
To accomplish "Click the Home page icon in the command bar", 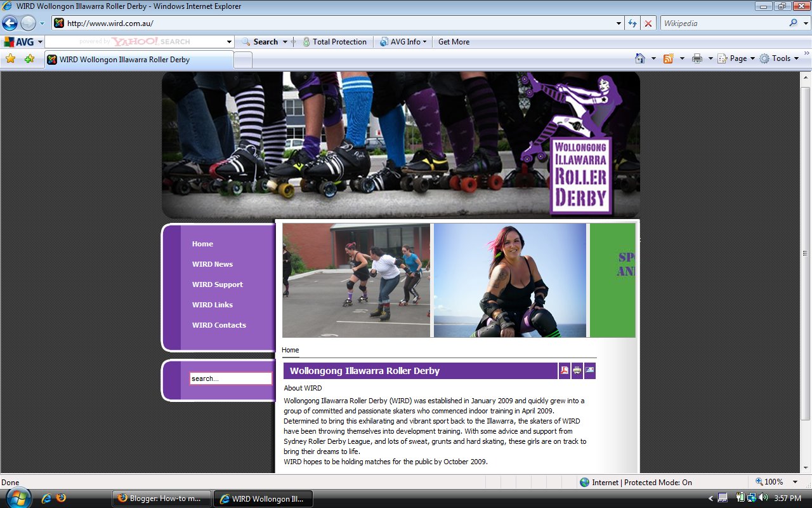I will click(640, 58).
